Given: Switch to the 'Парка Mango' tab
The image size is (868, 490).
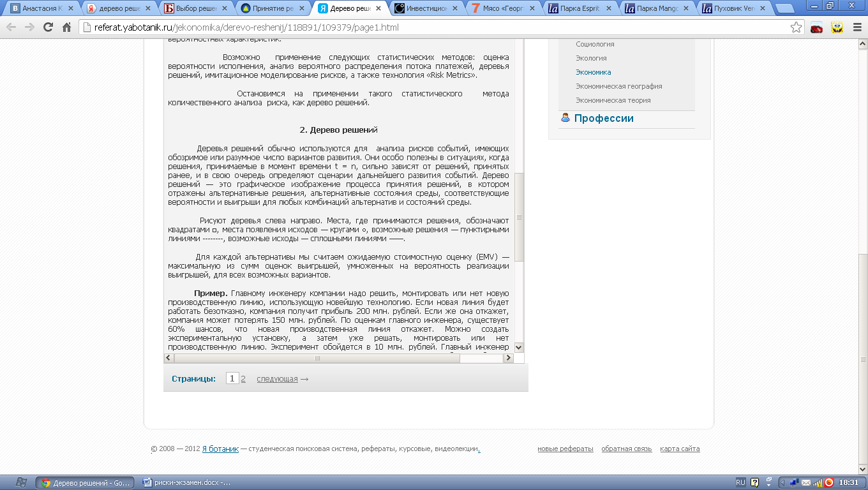Looking at the screenshot, I should coord(657,9).
